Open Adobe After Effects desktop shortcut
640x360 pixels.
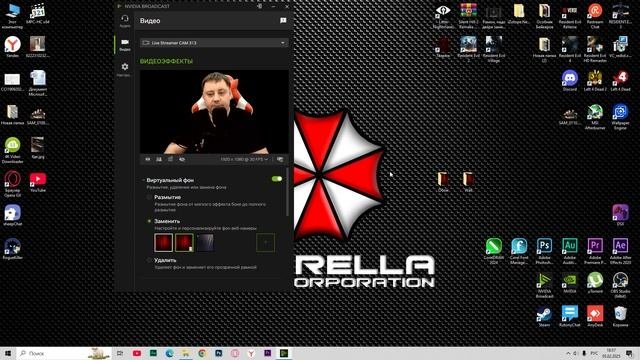620,251
